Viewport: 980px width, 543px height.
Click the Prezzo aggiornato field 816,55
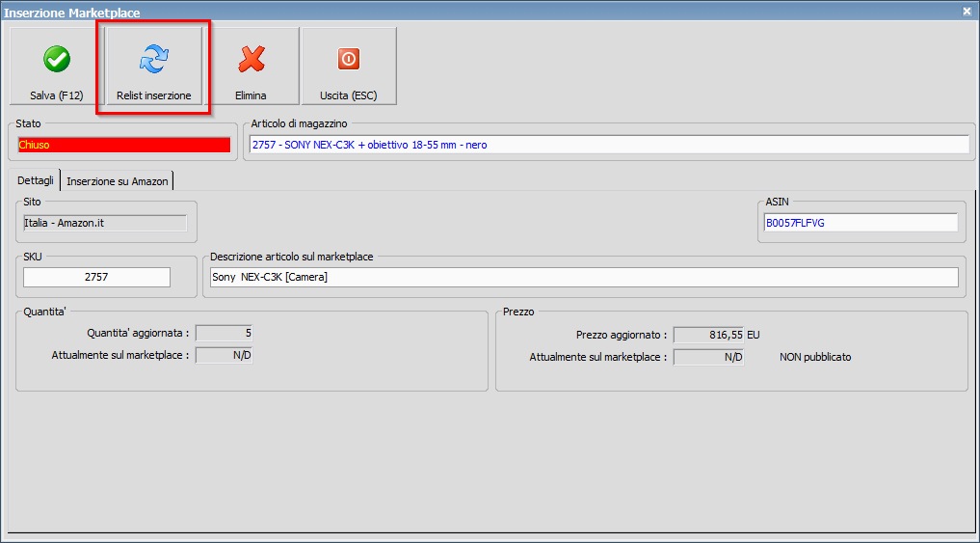(x=709, y=336)
